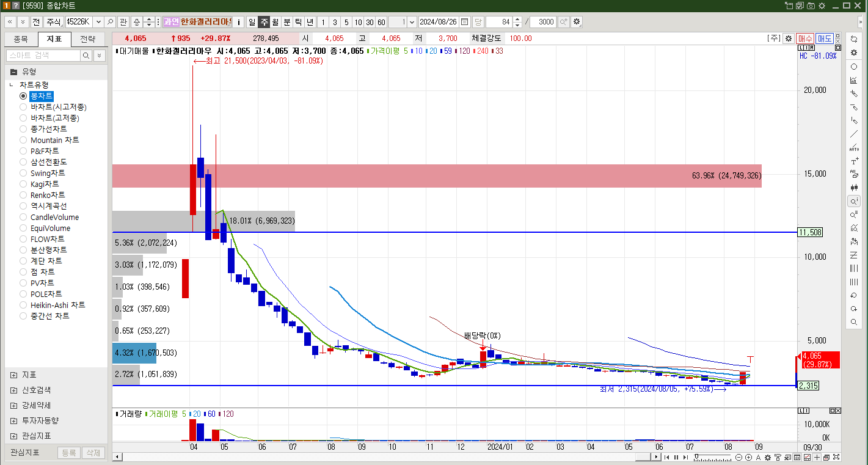This screenshot has height=465, width=868.
Task: Click the undo arrow in right toolbar
Action: 854,295
